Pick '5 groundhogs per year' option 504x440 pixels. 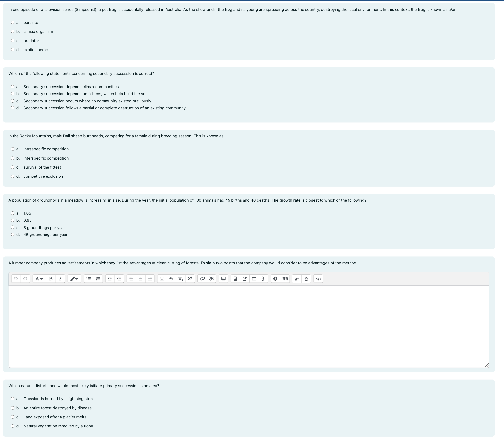coord(13,227)
